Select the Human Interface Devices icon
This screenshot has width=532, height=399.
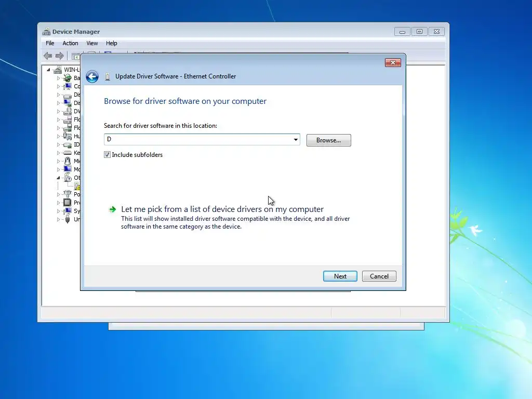pyautogui.click(x=68, y=136)
